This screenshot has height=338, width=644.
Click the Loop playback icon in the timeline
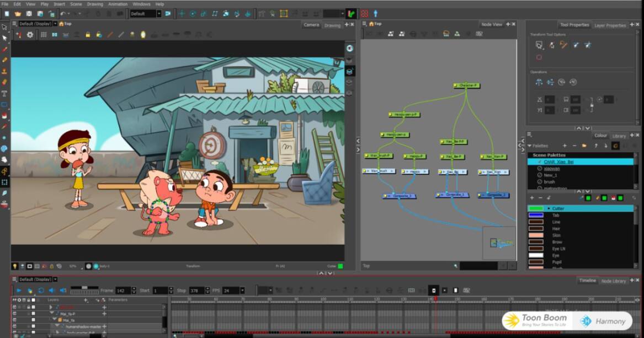tap(41, 291)
